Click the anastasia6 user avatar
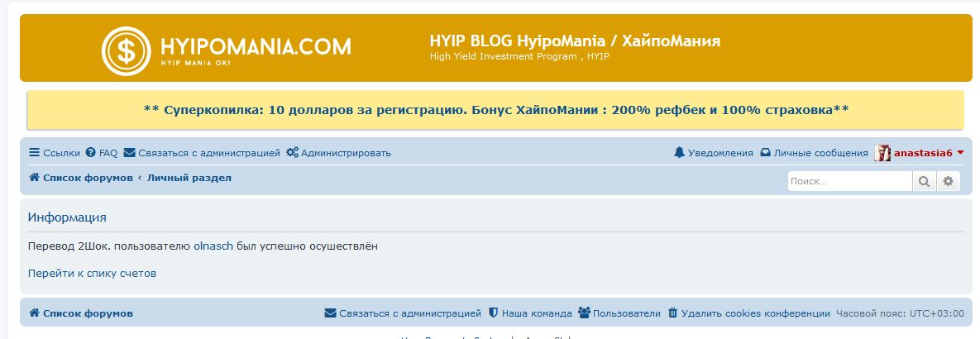Viewport: 980px width, 339px height. pos(882,153)
